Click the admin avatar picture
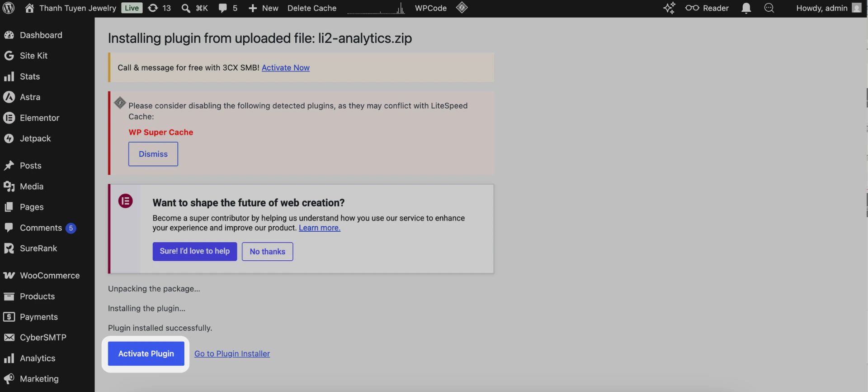Image resolution: width=868 pixels, height=392 pixels. point(857,8)
